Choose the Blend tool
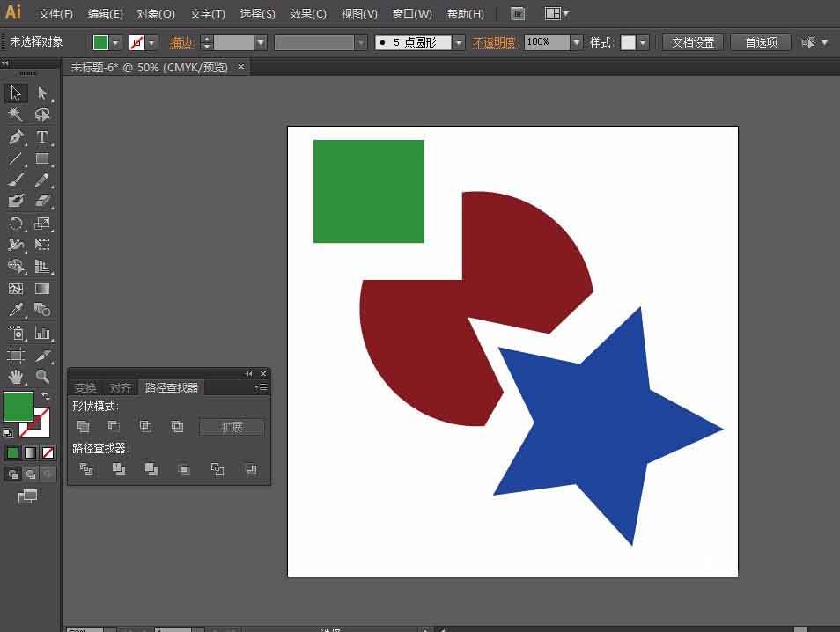This screenshot has height=632, width=840. click(42, 310)
